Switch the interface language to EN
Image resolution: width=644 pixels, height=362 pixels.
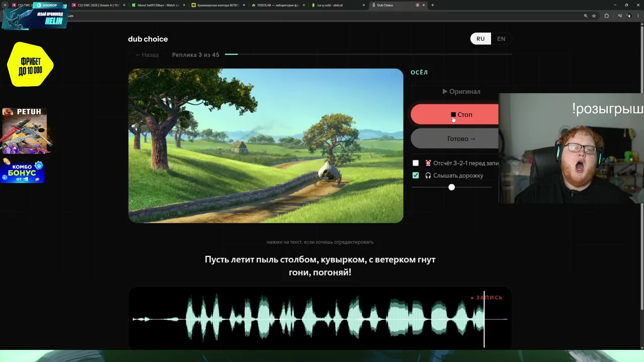coord(501,39)
